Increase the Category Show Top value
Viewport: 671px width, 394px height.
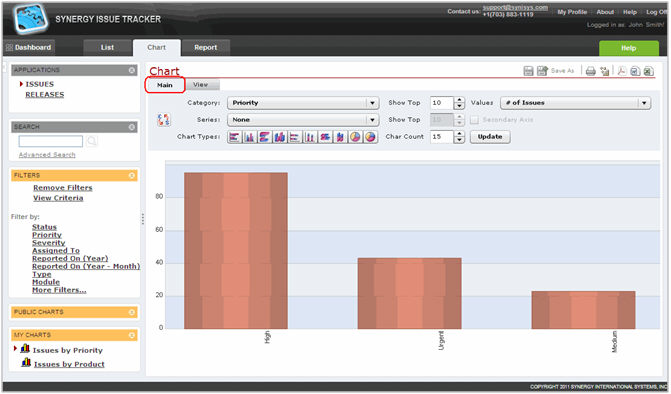point(459,100)
